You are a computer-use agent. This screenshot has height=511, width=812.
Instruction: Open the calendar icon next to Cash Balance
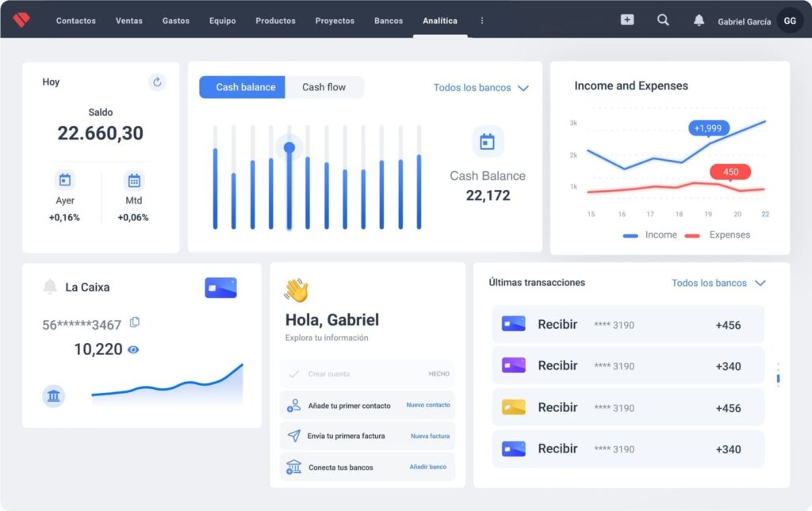[x=488, y=140]
